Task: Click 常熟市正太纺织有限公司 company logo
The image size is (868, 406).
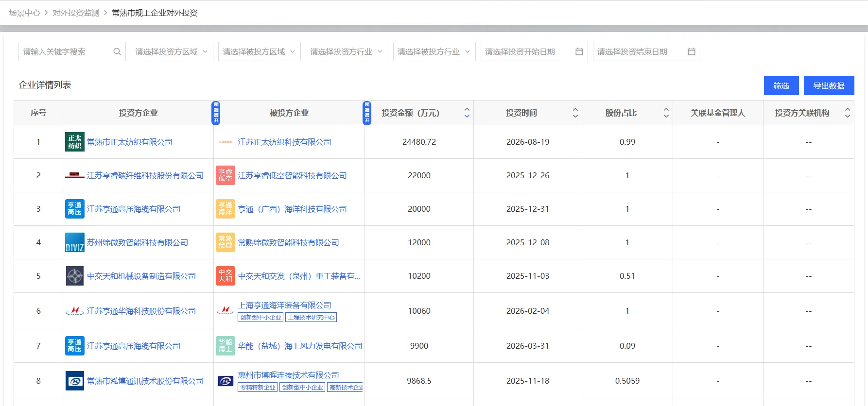Action: tap(75, 142)
